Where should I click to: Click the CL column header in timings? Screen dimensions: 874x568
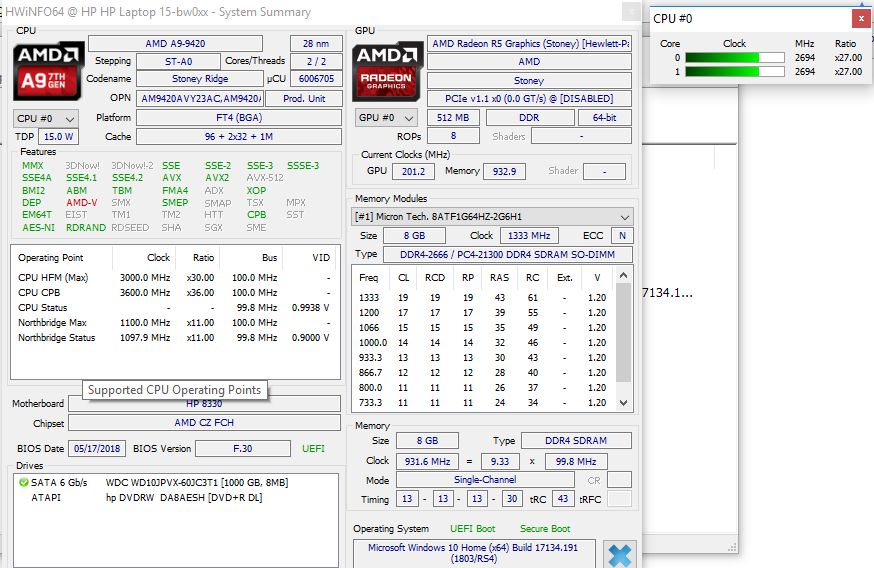[x=404, y=278]
